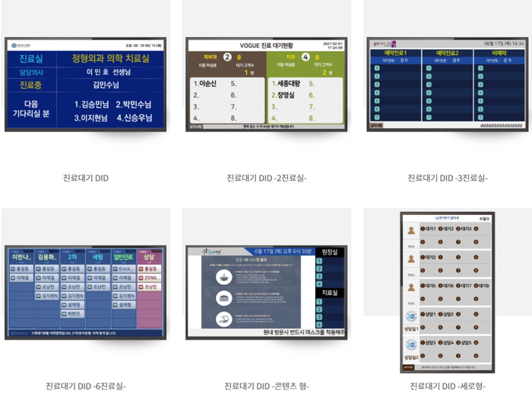Open the 진료대기 DID blue display thumbnail
This screenshot has height=398, width=532.
pos(84,84)
